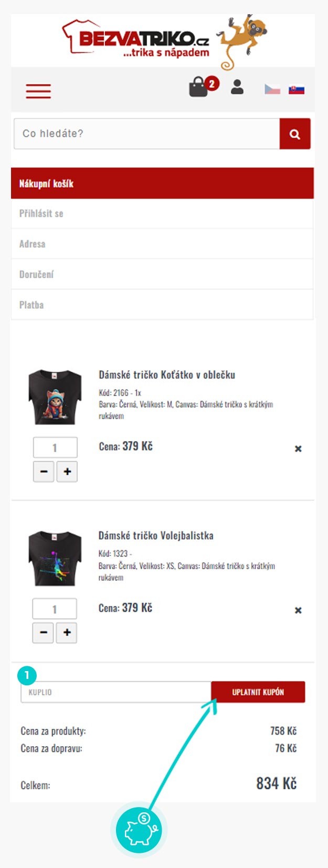Switch to the Czech flag language

coord(272,89)
